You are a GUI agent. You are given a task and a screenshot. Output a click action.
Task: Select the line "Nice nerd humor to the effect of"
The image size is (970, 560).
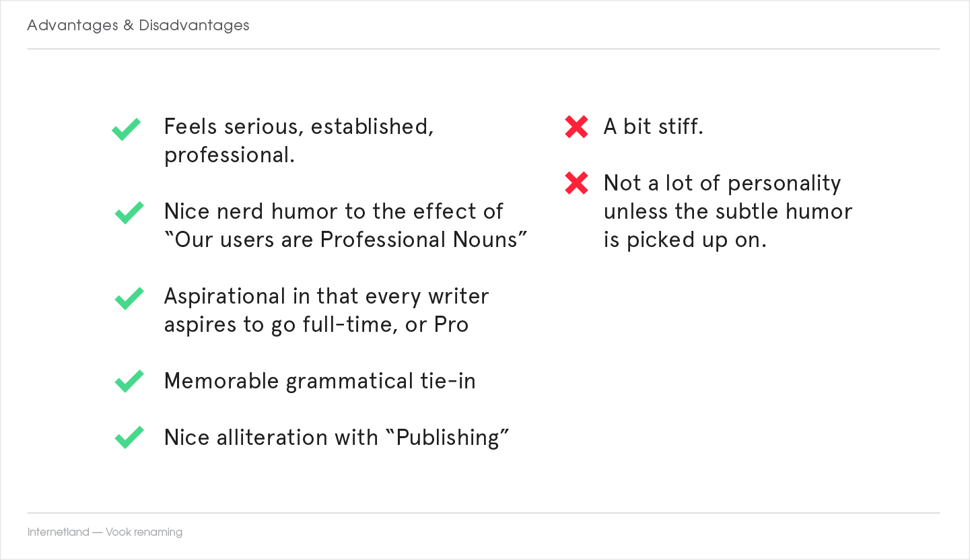tap(333, 211)
